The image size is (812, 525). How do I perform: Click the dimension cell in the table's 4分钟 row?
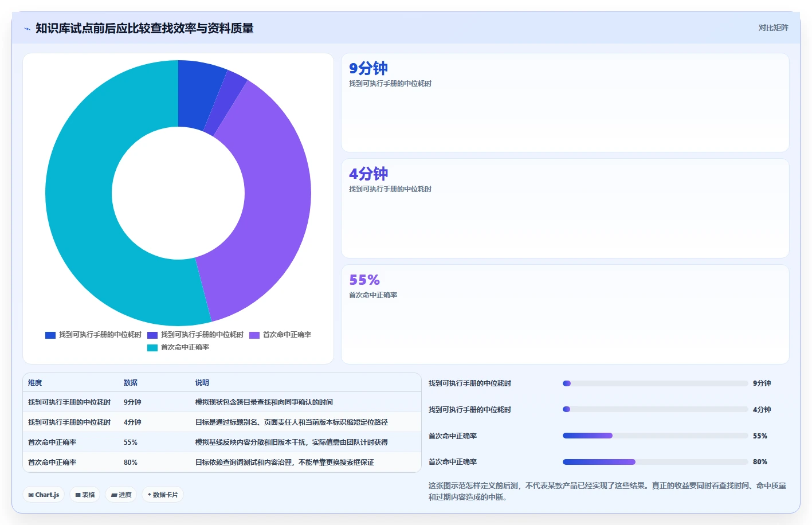tap(69, 422)
